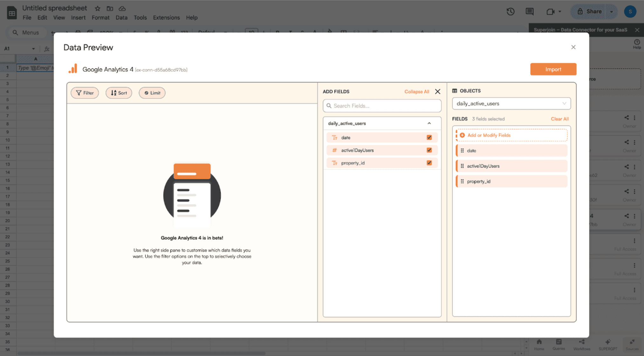Click Add or Modify Fields

tap(511, 135)
